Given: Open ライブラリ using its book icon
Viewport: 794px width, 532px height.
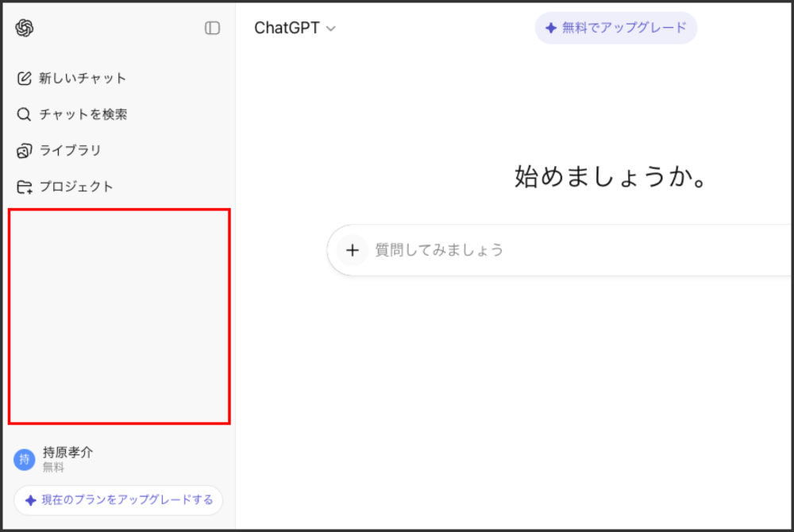Looking at the screenshot, I should tap(24, 150).
